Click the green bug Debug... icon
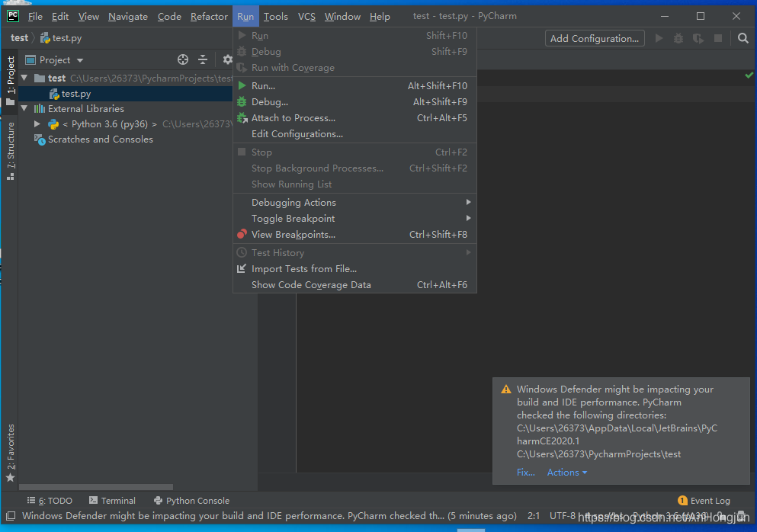This screenshot has width=757, height=532. [242, 101]
